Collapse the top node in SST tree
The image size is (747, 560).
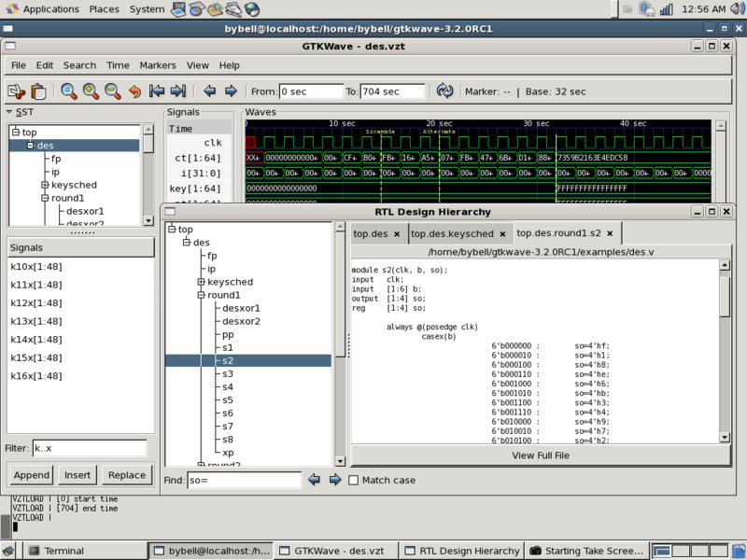click(16, 132)
